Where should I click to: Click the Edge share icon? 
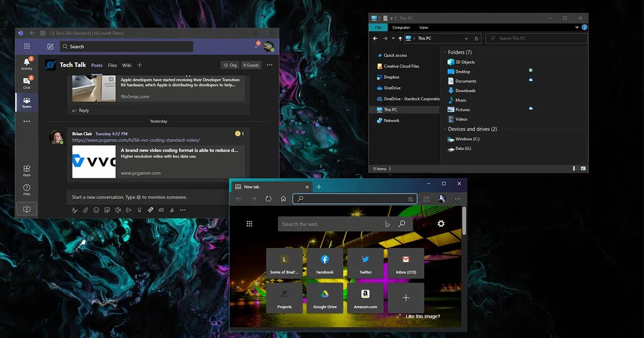click(x=427, y=199)
